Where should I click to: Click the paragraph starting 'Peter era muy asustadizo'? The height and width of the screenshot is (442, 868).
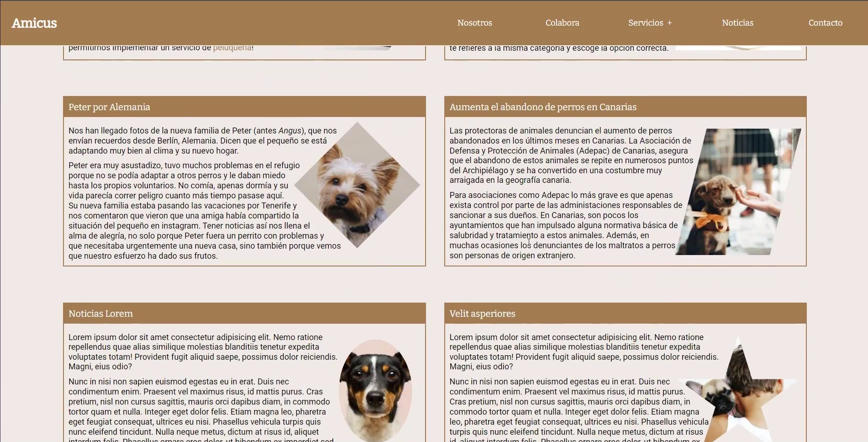point(183,210)
